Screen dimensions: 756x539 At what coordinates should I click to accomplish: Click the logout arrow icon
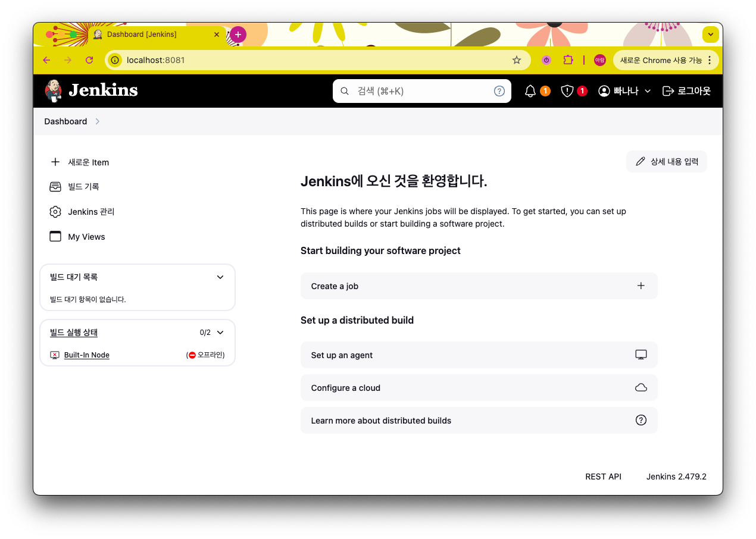668,91
